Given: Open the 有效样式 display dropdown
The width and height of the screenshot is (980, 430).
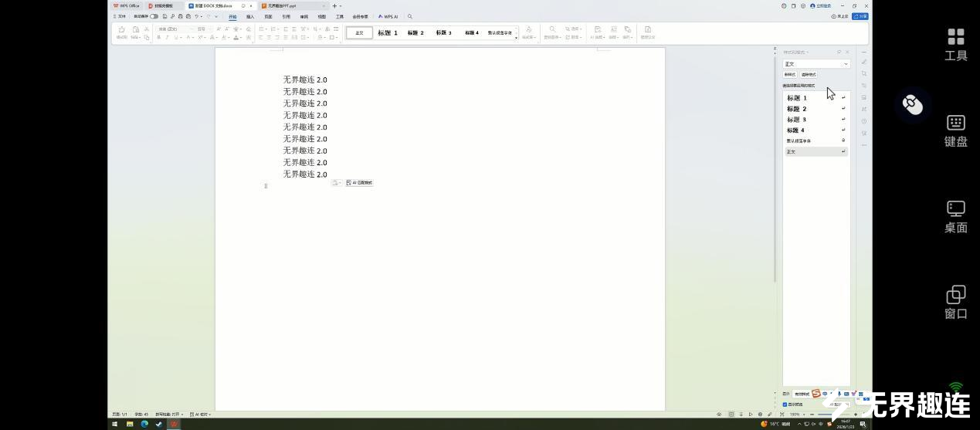Looking at the screenshot, I should coord(802,394).
